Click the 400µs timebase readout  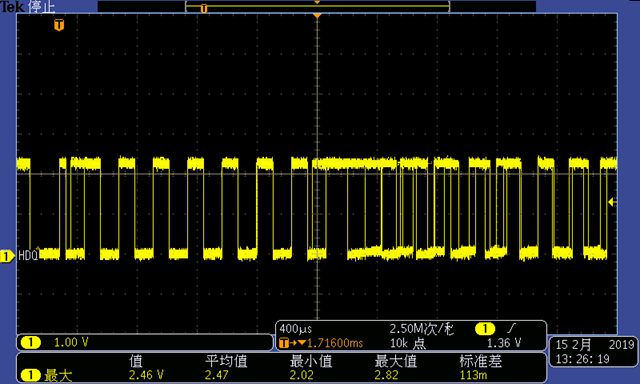(x=296, y=329)
